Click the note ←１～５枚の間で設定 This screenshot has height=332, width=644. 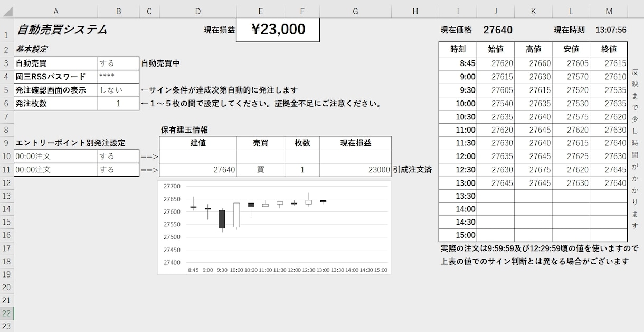point(261,104)
